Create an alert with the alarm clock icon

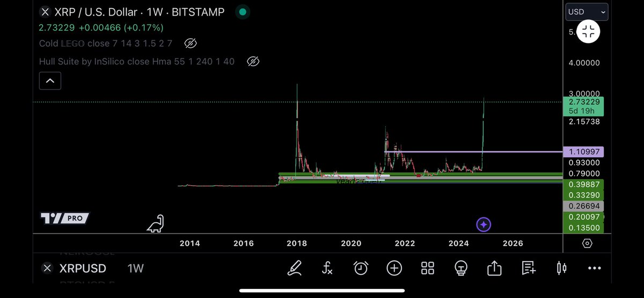[361, 268]
